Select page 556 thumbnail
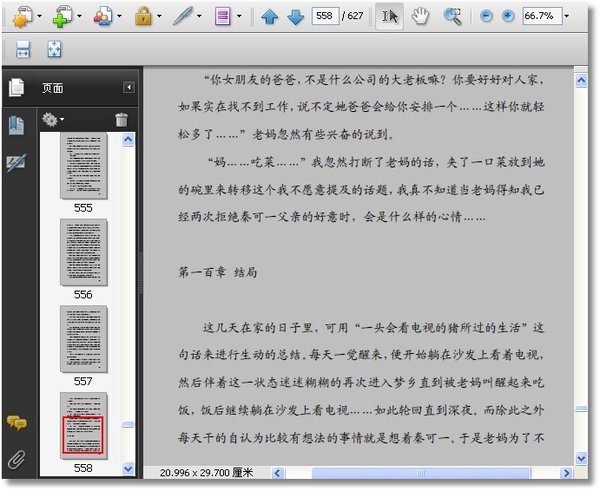 (x=83, y=252)
